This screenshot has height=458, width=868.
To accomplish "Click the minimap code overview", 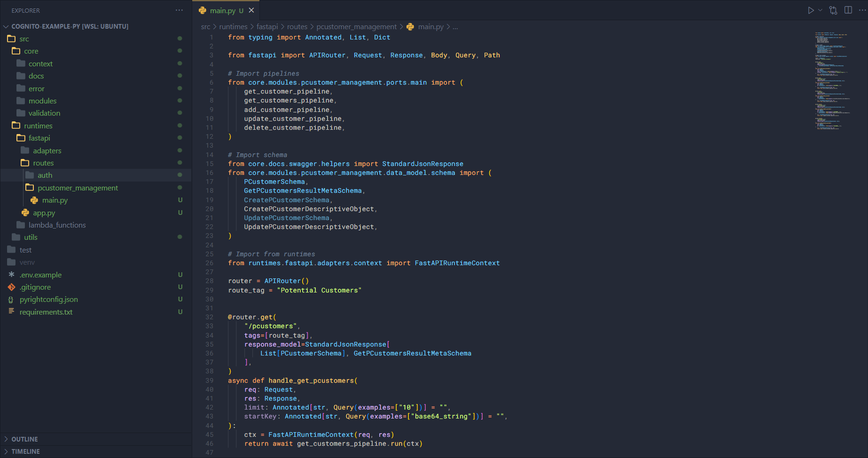I will click(832, 80).
